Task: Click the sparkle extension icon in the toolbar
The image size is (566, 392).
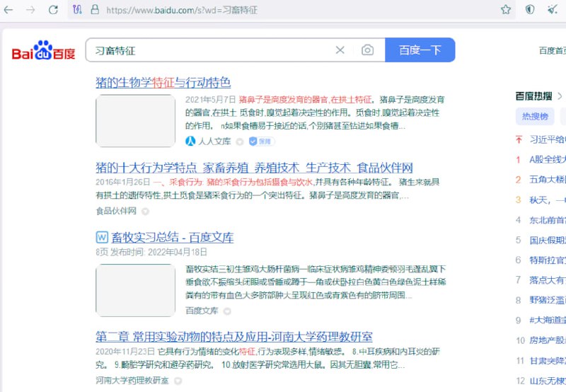Action: [553, 9]
